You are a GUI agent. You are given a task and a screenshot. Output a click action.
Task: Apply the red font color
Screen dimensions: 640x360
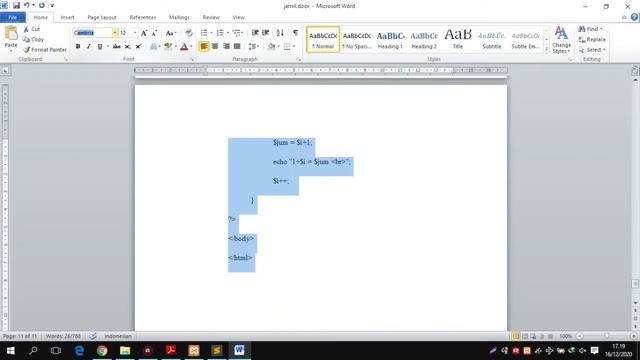click(x=184, y=47)
